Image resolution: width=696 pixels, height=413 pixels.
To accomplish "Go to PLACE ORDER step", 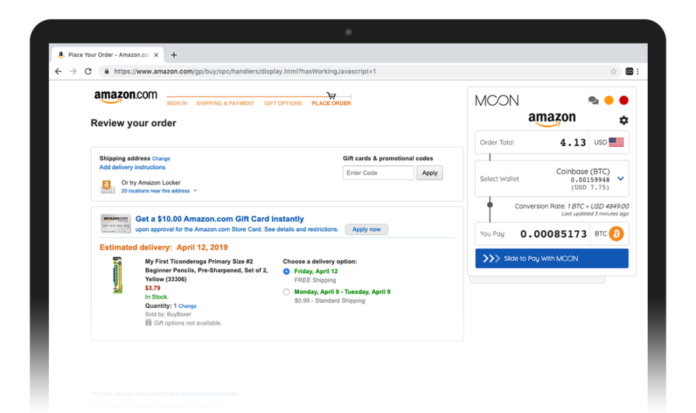I will [331, 103].
